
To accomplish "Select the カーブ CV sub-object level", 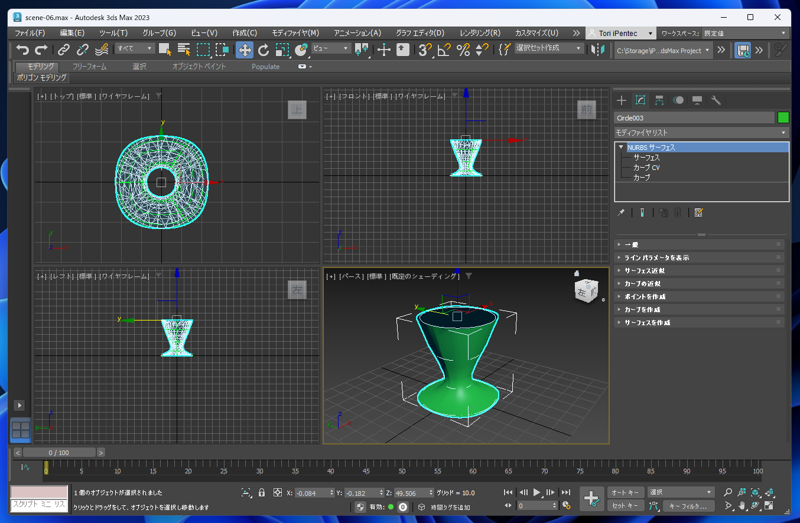I will (646, 167).
